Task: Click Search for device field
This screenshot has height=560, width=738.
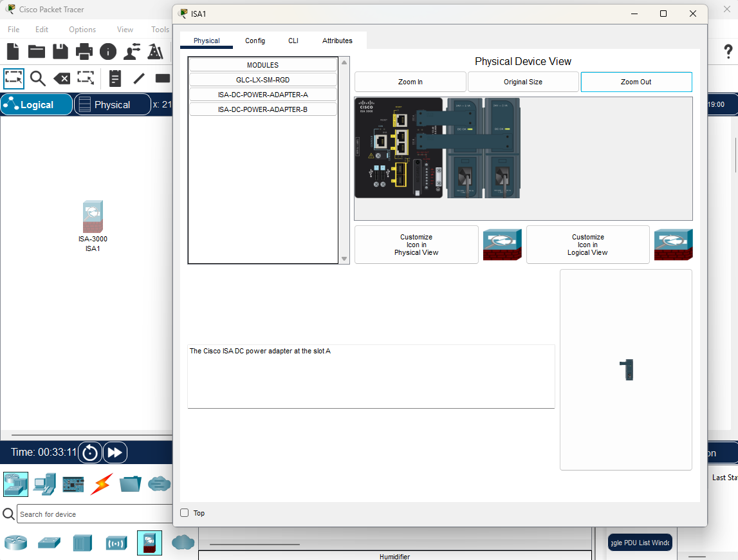Action: (x=95, y=514)
